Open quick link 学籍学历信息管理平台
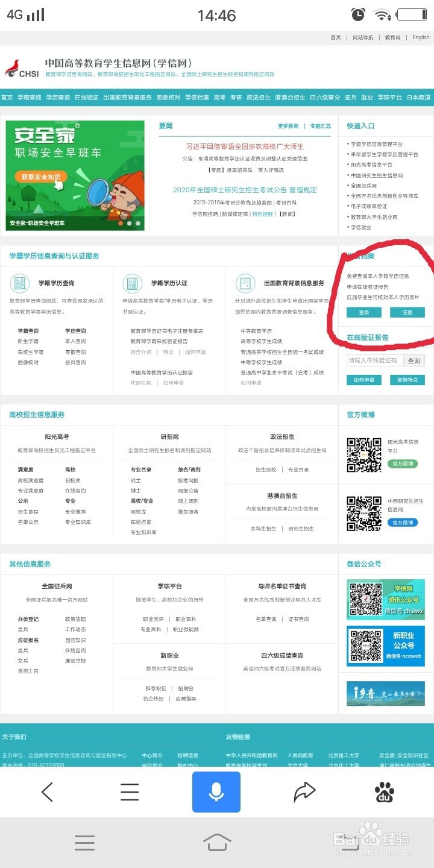 [x=377, y=144]
